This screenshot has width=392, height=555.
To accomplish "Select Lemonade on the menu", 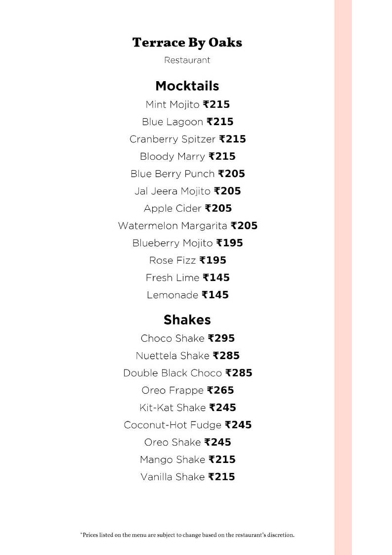I will (x=187, y=295).
